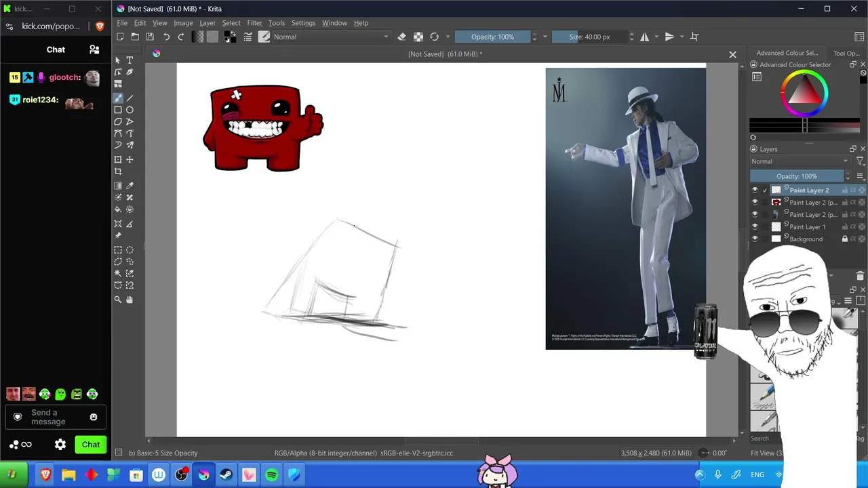Expand the brush opacity slider options
This screenshot has height=488, width=868.
click(545, 37)
